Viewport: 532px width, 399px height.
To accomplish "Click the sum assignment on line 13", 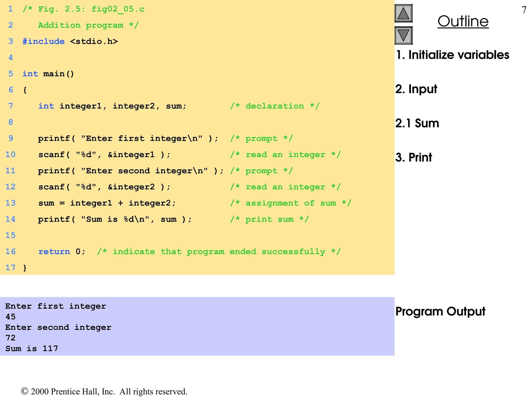I will coord(107,203).
